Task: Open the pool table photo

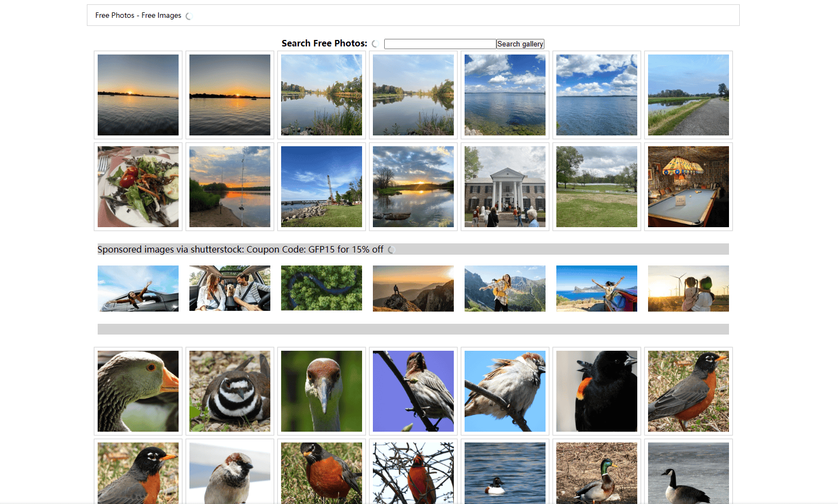Action: pos(688,186)
